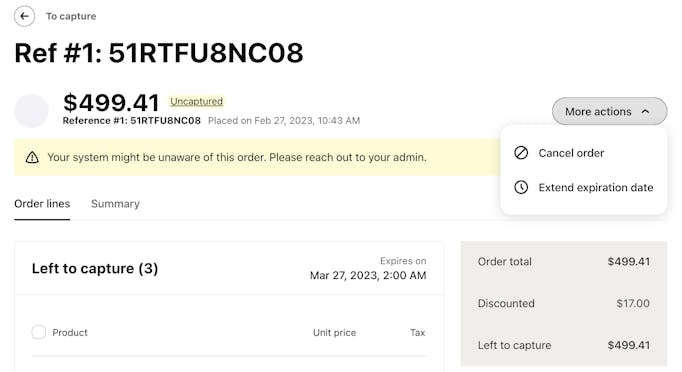Click the cancel order circle-slash icon
This screenshot has height=372, width=682.
coord(521,153)
